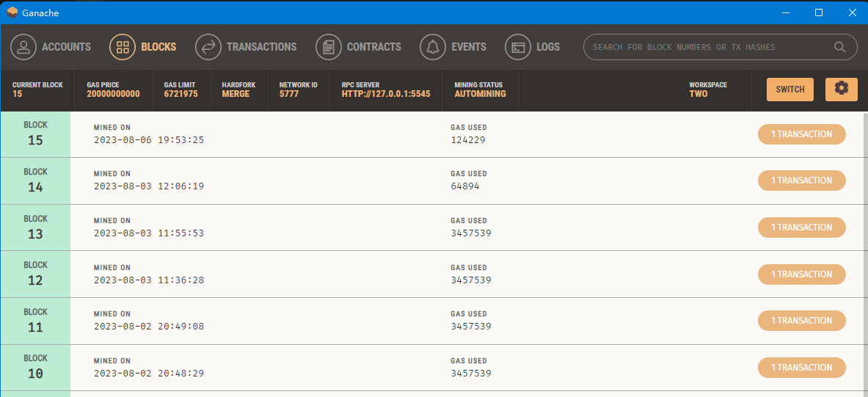Open the 1 Transaction button for block 10
Image resolution: width=868 pixels, height=397 pixels.
(801, 368)
